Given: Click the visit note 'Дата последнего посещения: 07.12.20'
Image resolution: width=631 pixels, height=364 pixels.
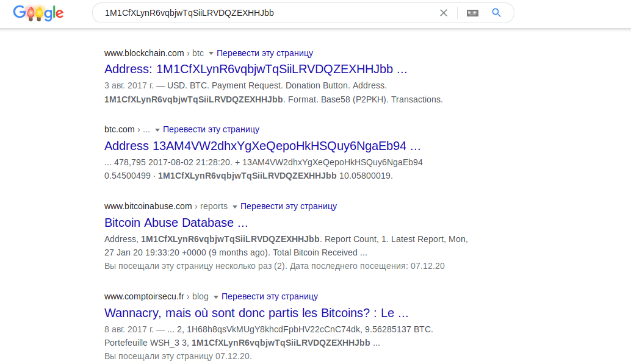Looking at the screenshot, I should (367, 266).
